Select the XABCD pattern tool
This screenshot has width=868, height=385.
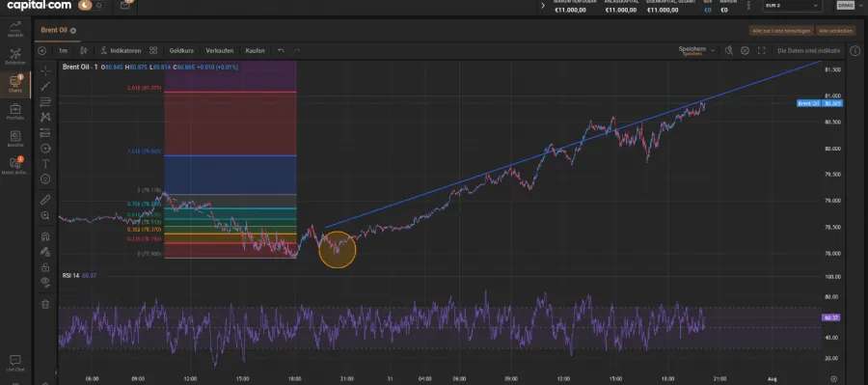(x=45, y=117)
